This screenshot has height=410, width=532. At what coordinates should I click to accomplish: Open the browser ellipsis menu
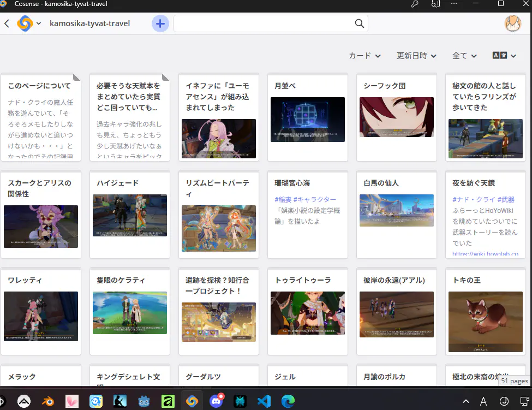(x=454, y=4)
